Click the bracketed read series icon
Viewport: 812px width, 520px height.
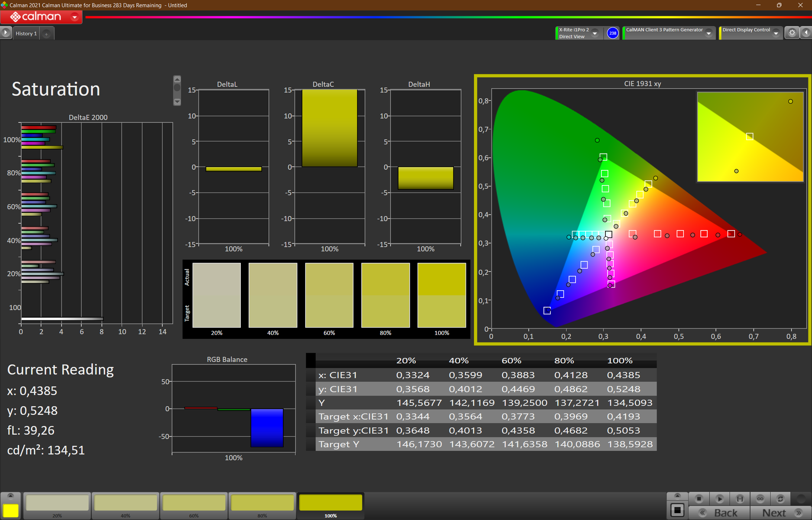click(740, 499)
